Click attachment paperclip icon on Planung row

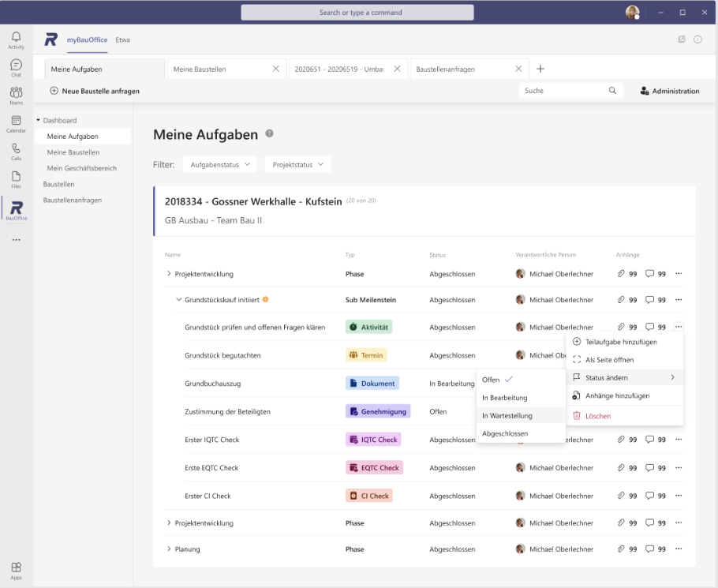(621, 549)
